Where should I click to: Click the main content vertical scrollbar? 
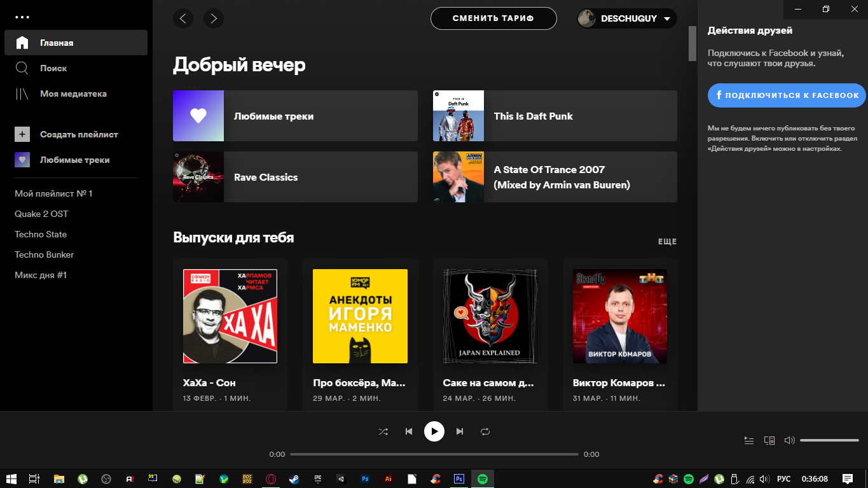[x=692, y=43]
